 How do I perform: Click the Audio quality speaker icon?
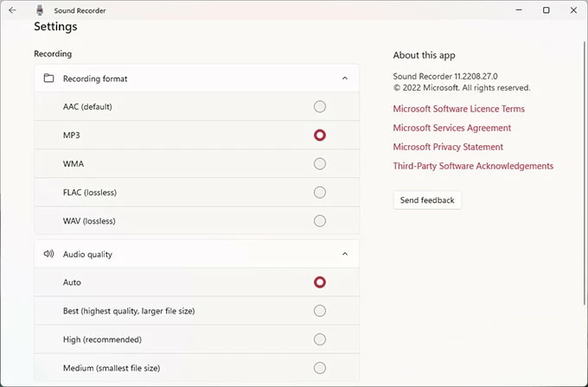pyautogui.click(x=48, y=254)
